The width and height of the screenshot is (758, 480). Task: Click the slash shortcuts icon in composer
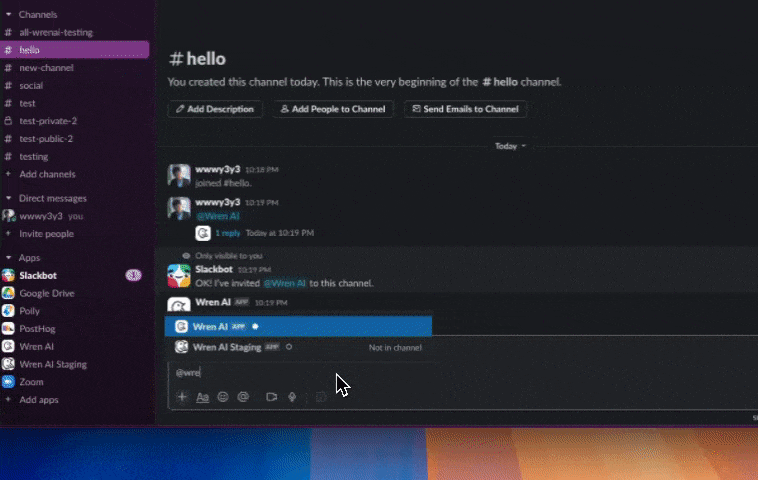click(x=321, y=397)
